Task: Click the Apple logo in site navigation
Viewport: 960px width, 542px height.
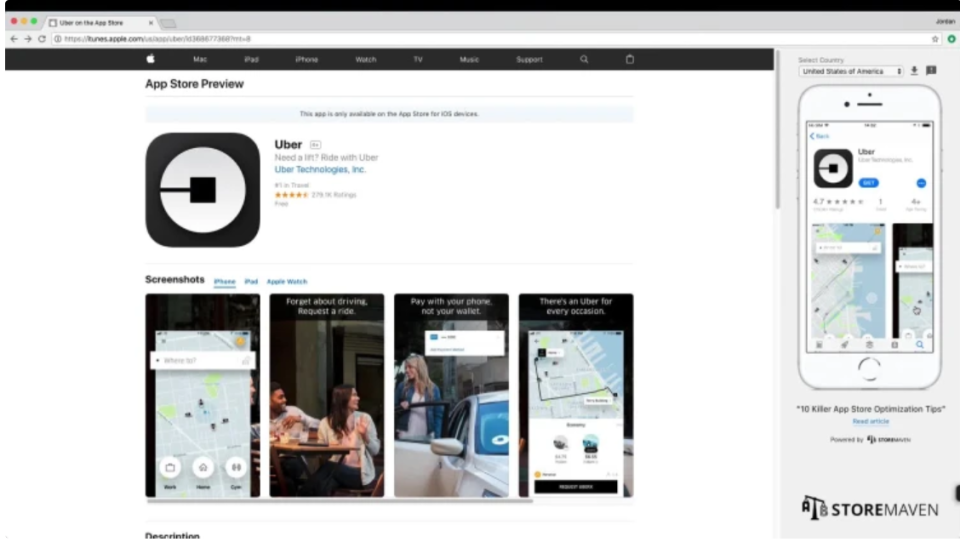Action: tap(151, 59)
